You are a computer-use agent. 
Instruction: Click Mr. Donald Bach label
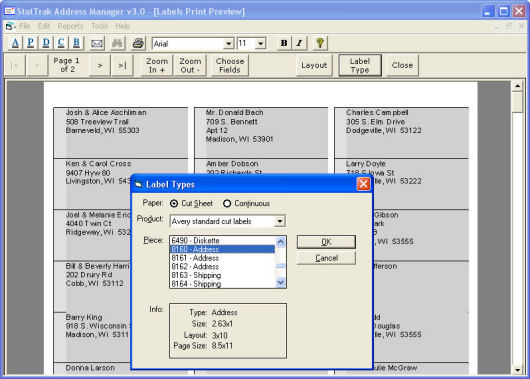click(x=261, y=133)
